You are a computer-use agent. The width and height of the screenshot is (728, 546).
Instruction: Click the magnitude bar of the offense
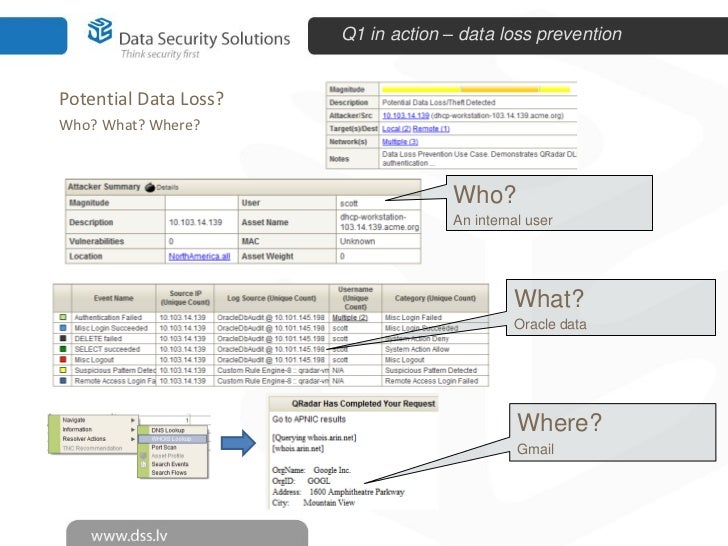coord(476,89)
